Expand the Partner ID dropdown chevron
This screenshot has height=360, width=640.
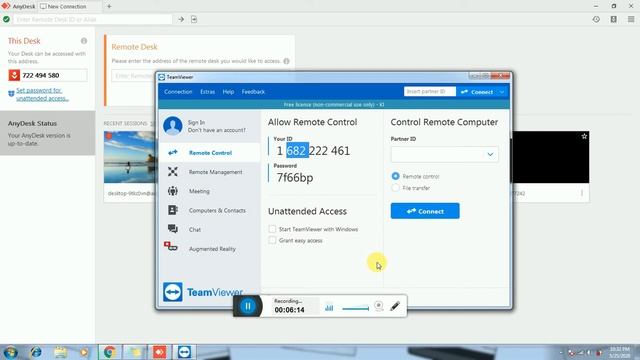pyautogui.click(x=490, y=154)
